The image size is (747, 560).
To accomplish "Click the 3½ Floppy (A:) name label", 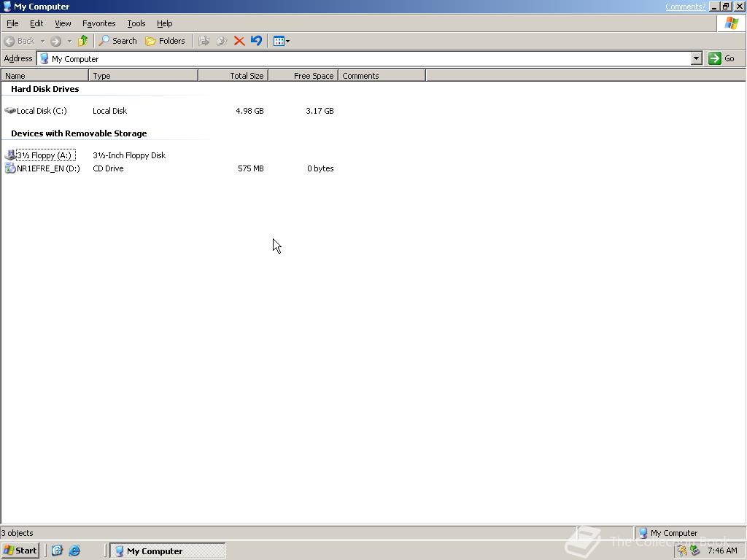I will click(45, 155).
